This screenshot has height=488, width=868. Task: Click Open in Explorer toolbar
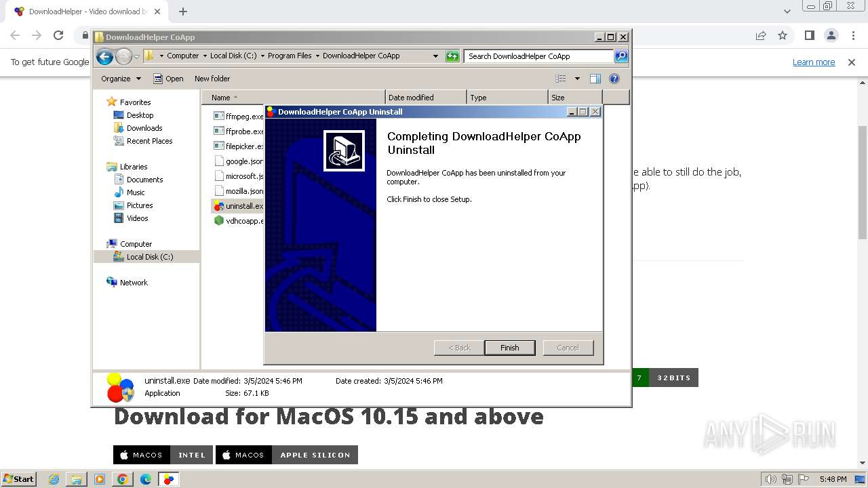pyautogui.click(x=168, y=79)
